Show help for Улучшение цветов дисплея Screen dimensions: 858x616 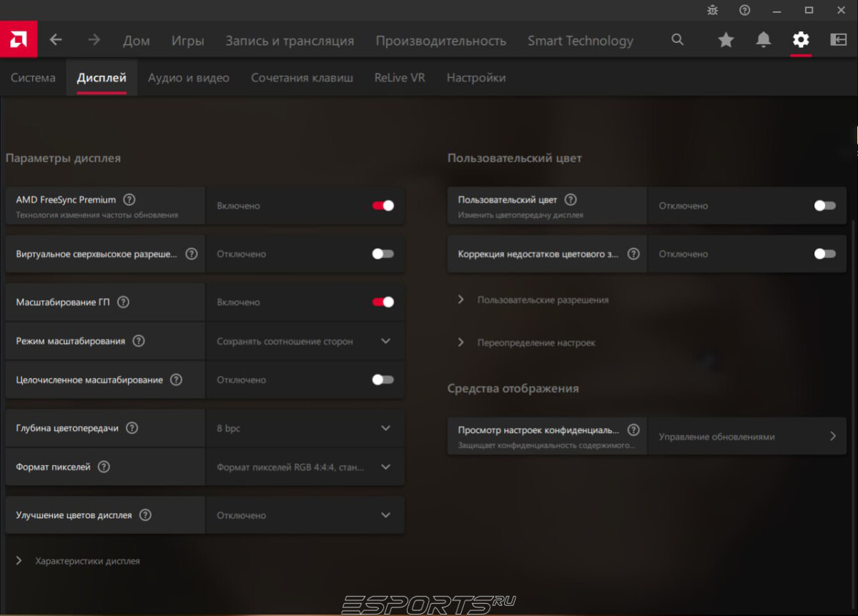point(145,515)
